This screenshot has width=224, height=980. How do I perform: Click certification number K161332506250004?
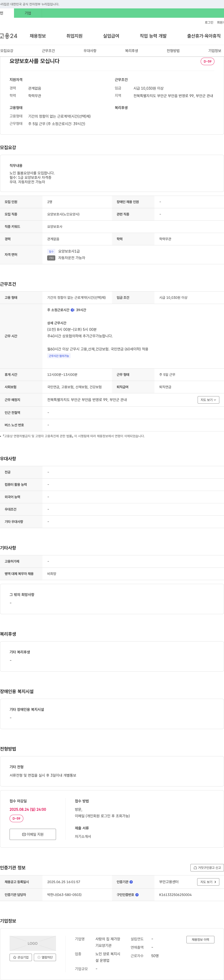click(175, 895)
